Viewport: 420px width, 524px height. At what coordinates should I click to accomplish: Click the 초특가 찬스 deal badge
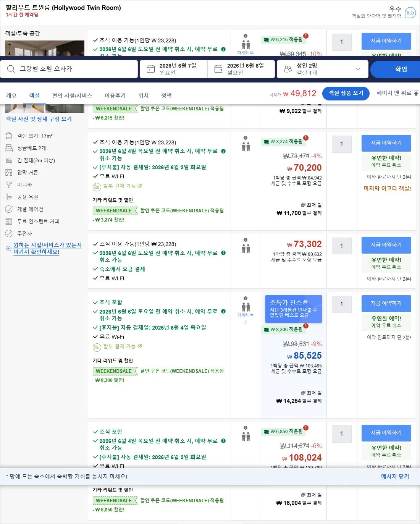point(294,309)
